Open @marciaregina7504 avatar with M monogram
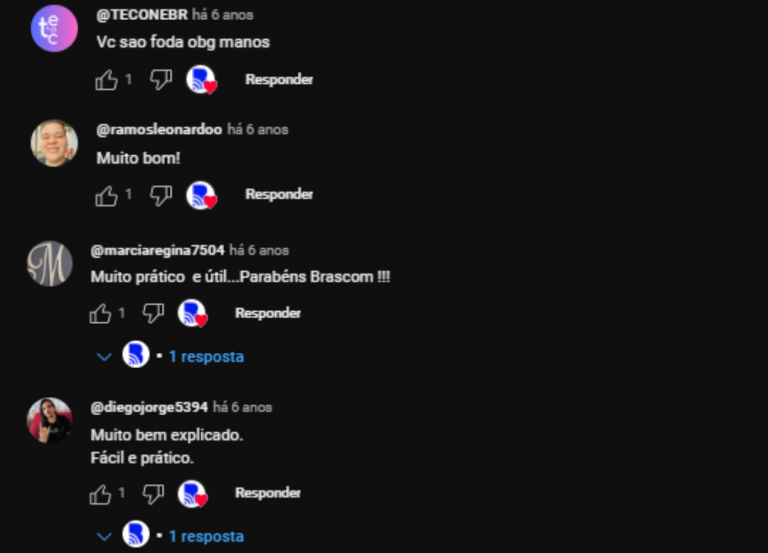This screenshot has height=553, width=768. [x=49, y=264]
